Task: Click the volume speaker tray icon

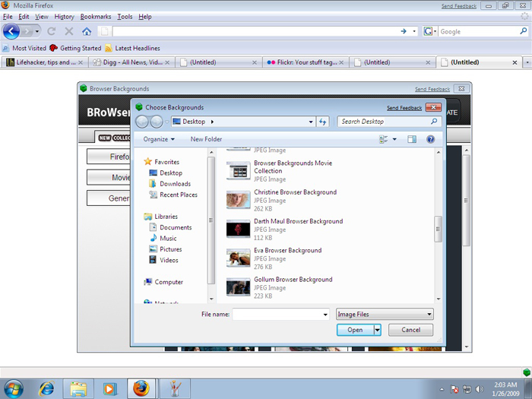Action: 480,389
